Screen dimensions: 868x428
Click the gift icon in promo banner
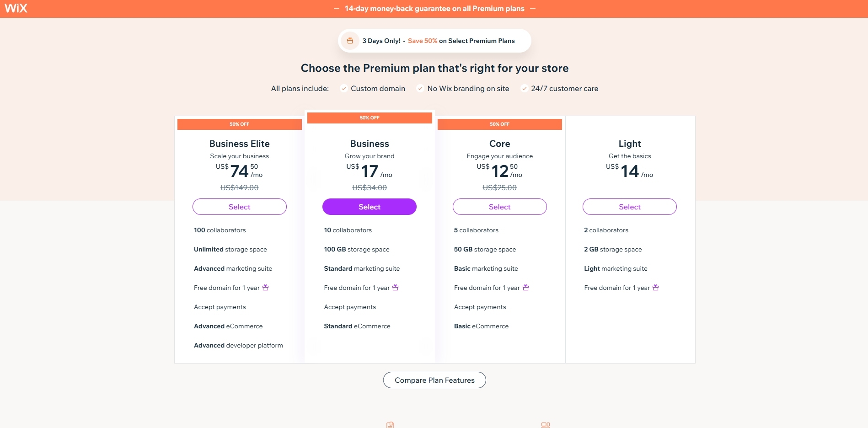(x=350, y=41)
